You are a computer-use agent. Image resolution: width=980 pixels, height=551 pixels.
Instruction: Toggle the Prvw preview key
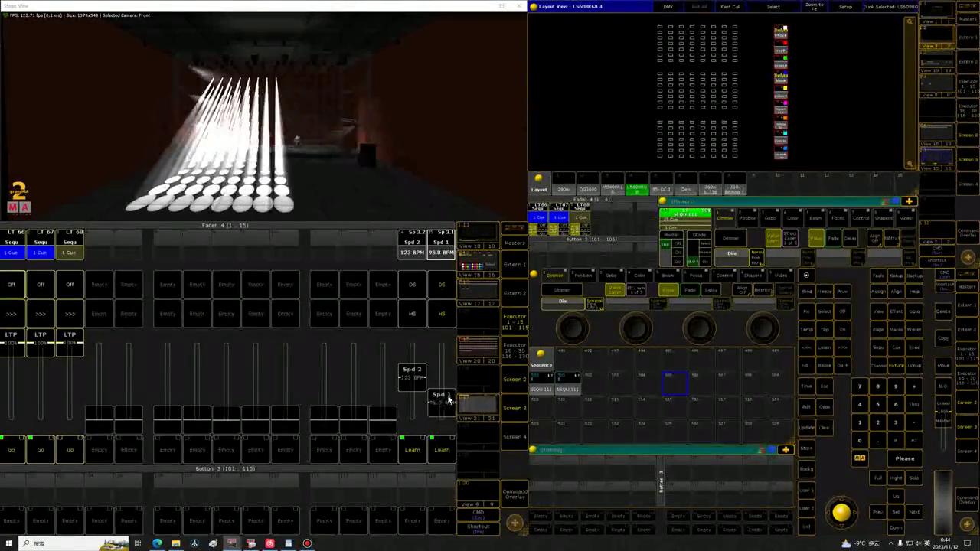click(842, 292)
